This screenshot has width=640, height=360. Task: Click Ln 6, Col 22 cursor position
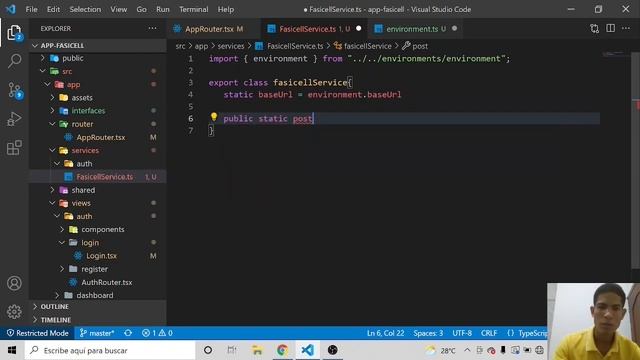(x=386, y=333)
